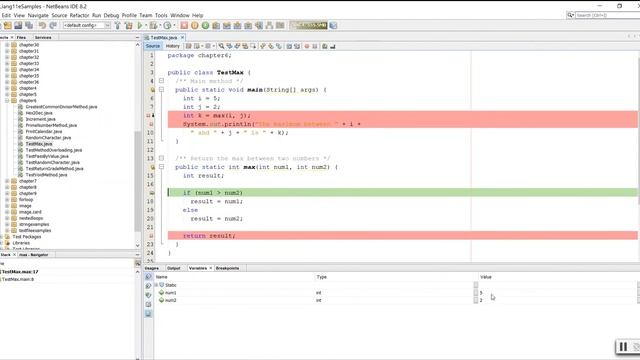640x360 pixels.
Task: Open the Tools menu
Action: [161, 15]
